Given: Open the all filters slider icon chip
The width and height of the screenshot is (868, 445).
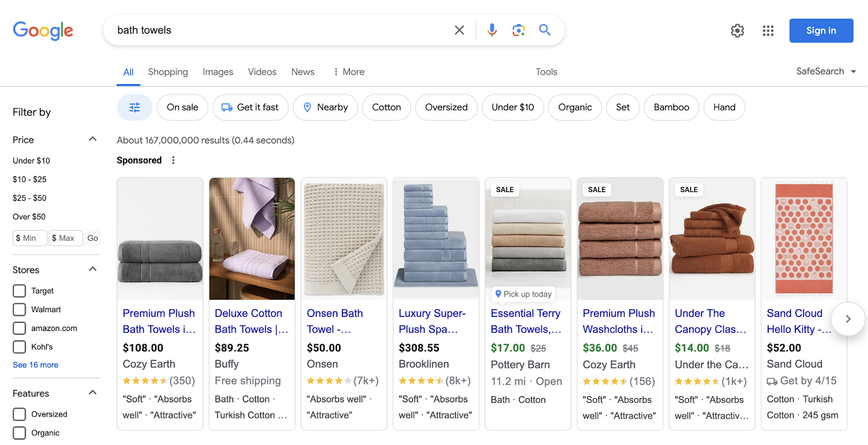Looking at the screenshot, I should click(x=135, y=107).
